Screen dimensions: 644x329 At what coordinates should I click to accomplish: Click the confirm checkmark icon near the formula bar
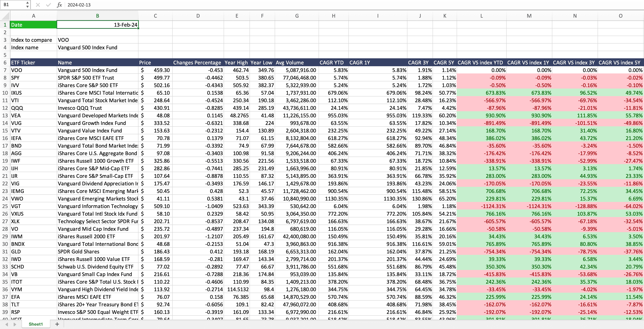pyautogui.click(x=49, y=5)
